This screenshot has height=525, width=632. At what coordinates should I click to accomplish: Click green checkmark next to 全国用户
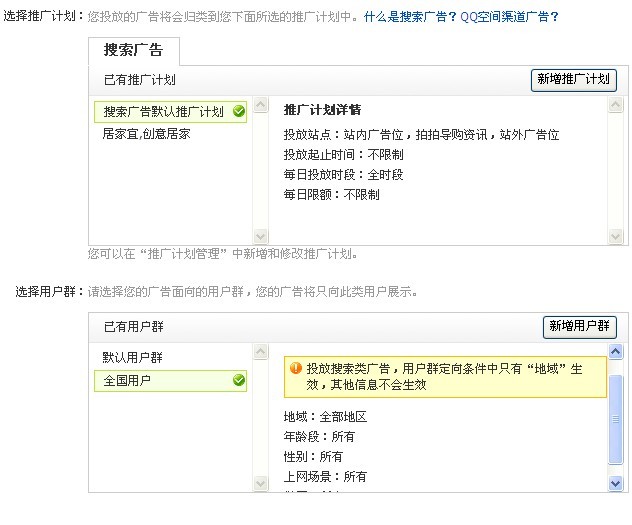click(x=239, y=380)
